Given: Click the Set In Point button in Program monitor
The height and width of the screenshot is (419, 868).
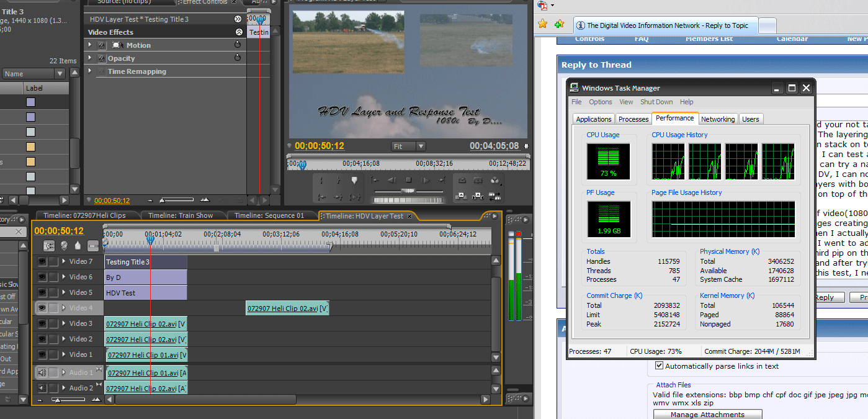Looking at the screenshot, I should pyautogui.click(x=321, y=180).
